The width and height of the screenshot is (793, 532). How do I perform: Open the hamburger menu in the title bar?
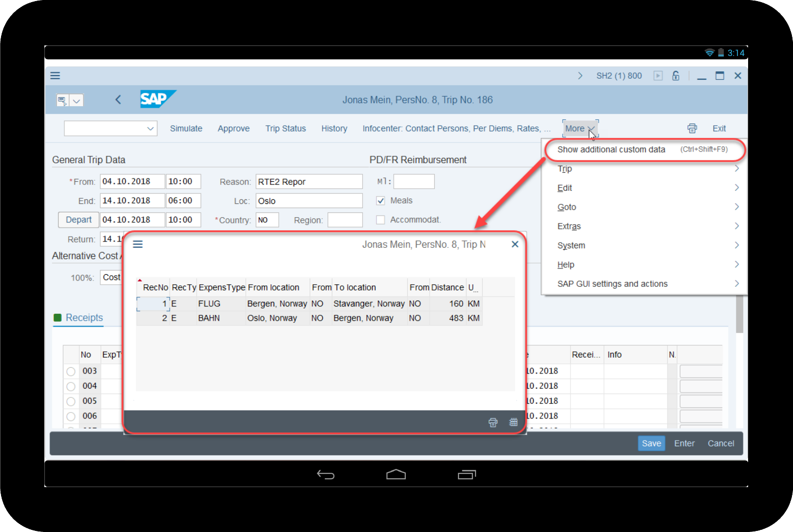(x=55, y=76)
